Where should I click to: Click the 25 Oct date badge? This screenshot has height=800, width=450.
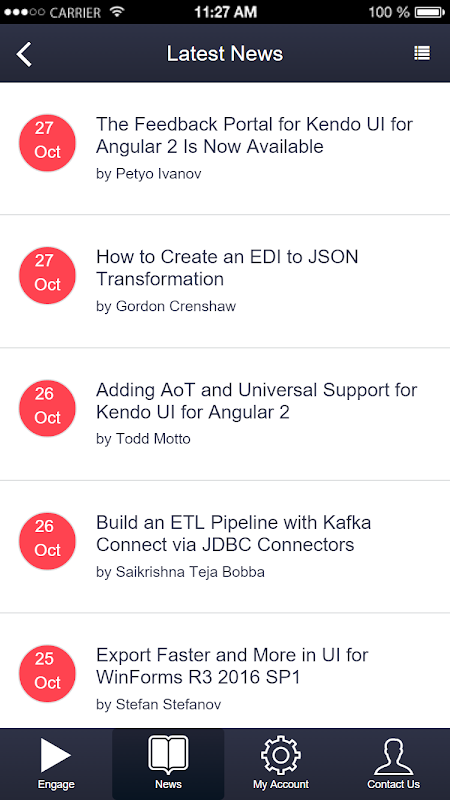click(x=47, y=673)
